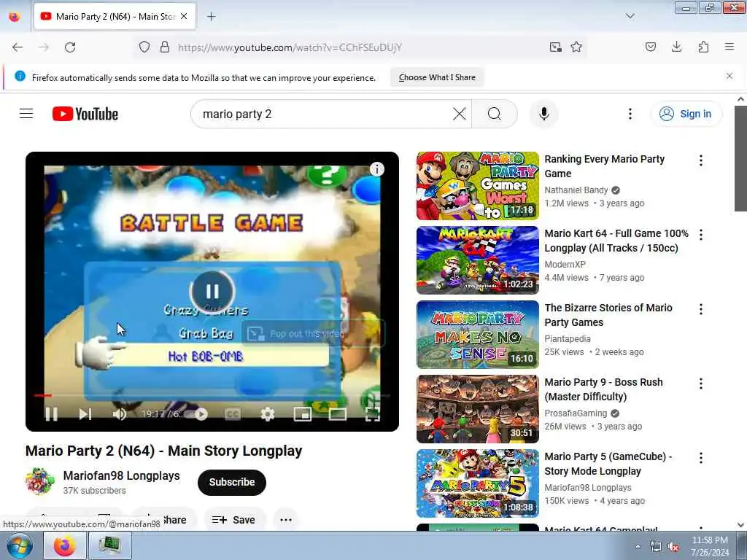Image resolution: width=747 pixels, height=560 pixels.
Task: Open player settings gear
Action: click(x=267, y=414)
